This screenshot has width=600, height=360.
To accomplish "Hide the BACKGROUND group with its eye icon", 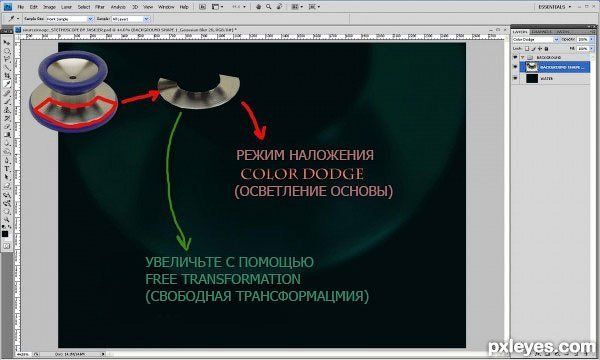I will tap(515, 57).
